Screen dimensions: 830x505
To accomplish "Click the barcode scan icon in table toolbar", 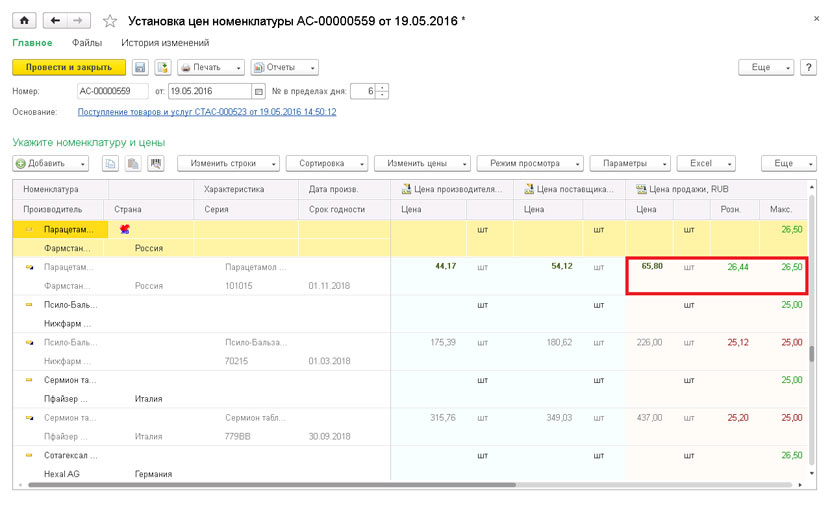I will 155,163.
